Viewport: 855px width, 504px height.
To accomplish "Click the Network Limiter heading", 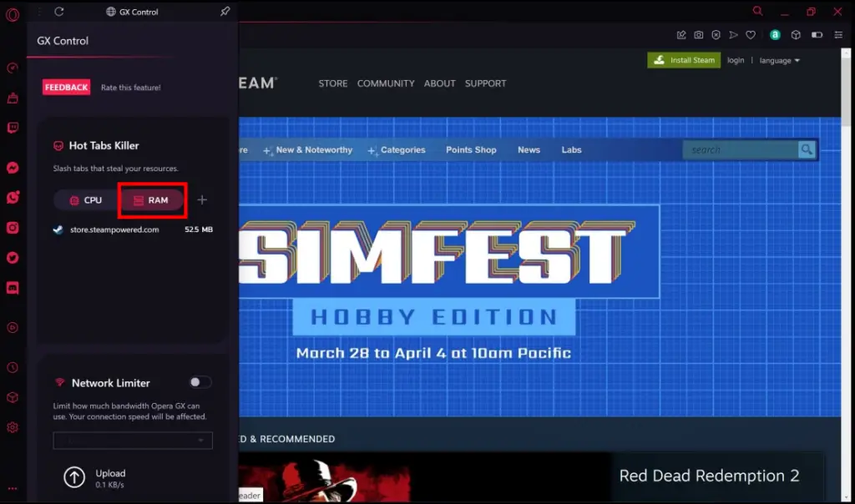I will pyautogui.click(x=111, y=383).
